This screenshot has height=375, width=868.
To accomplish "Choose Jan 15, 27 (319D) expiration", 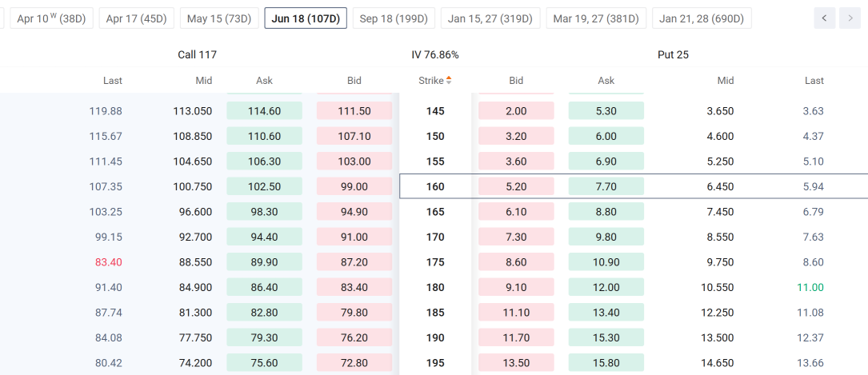I will pos(490,18).
